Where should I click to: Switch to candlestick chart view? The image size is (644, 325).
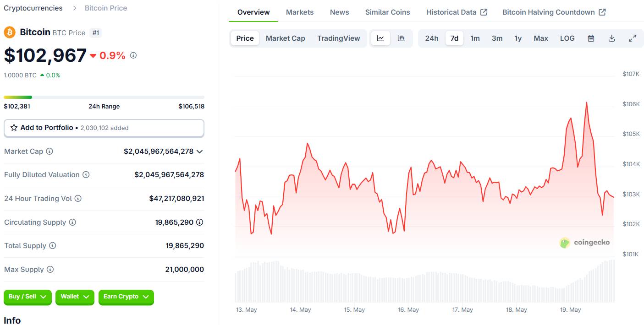tap(401, 38)
